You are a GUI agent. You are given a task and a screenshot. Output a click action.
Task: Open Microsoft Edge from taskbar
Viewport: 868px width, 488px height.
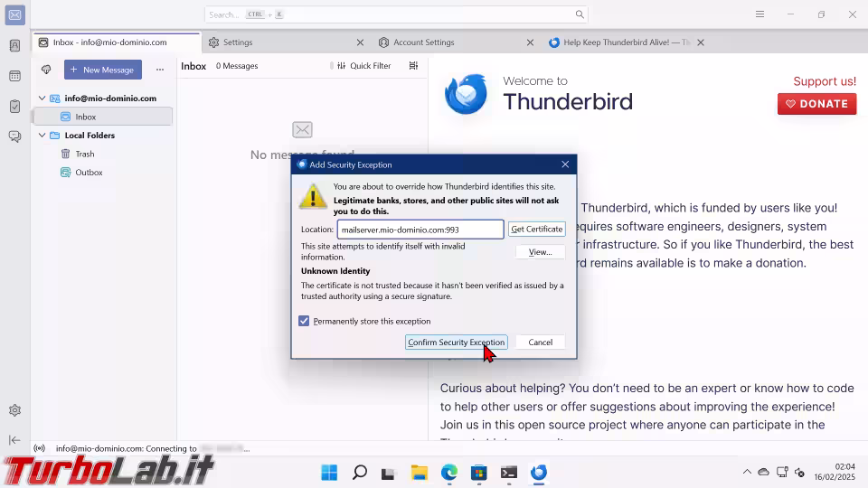449,473
